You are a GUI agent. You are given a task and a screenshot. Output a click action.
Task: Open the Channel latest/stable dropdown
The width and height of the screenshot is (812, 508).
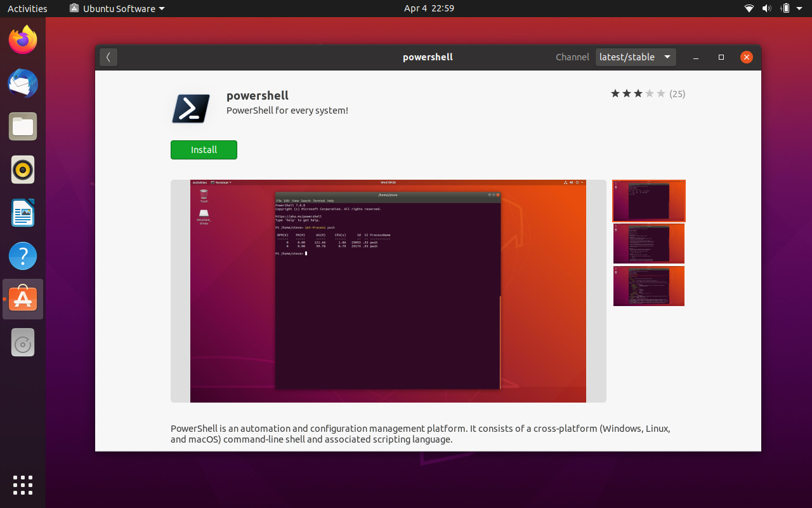coord(636,57)
